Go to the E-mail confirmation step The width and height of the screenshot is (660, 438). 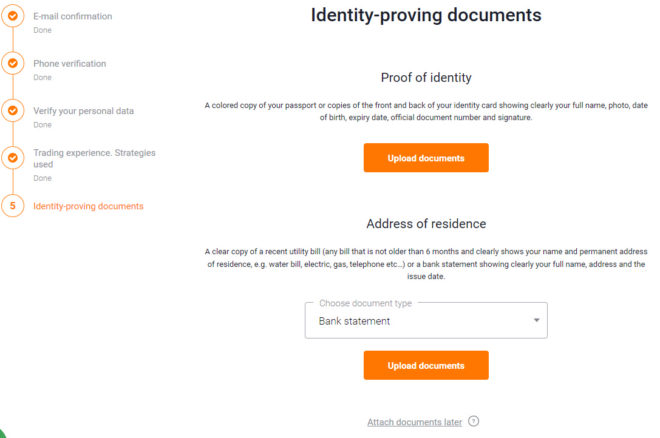click(x=73, y=16)
